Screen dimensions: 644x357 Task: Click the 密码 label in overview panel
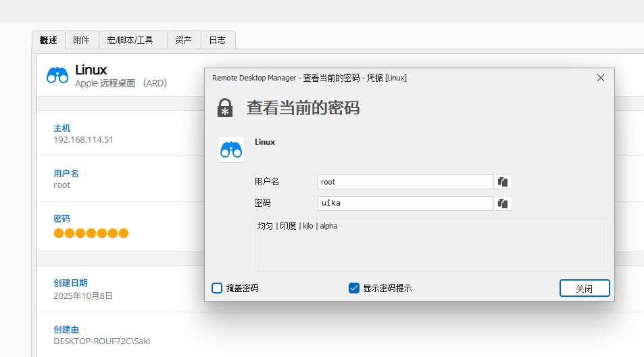click(62, 218)
